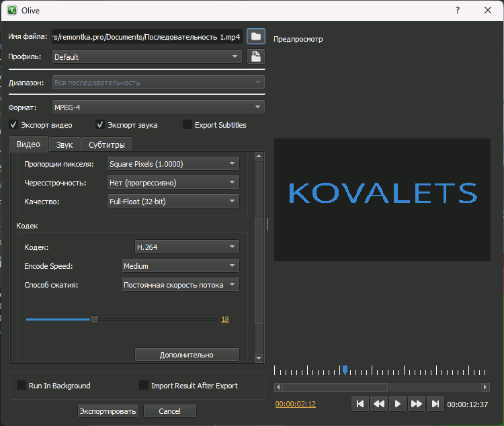Screen dimensions: 504x426
Task: Click the slider value 18
Action: [x=225, y=319]
